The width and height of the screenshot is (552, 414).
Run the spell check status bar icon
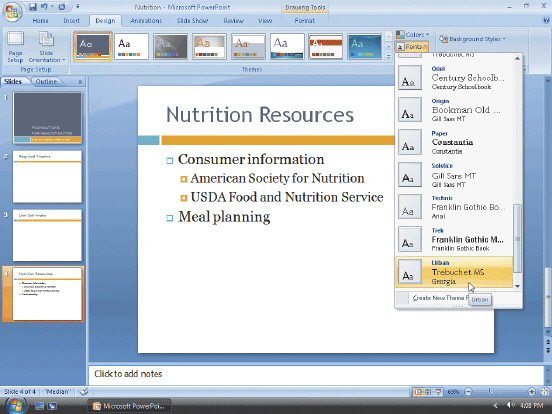click(83, 391)
